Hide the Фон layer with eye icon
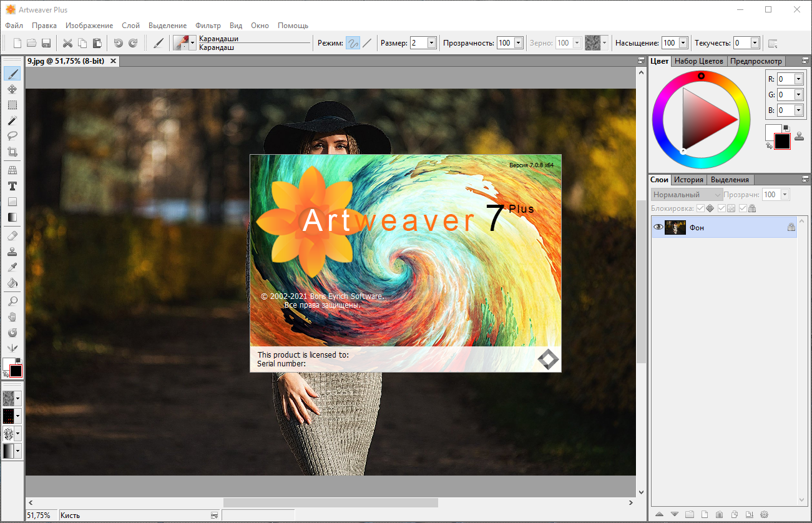This screenshot has height=523, width=812. (x=658, y=227)
